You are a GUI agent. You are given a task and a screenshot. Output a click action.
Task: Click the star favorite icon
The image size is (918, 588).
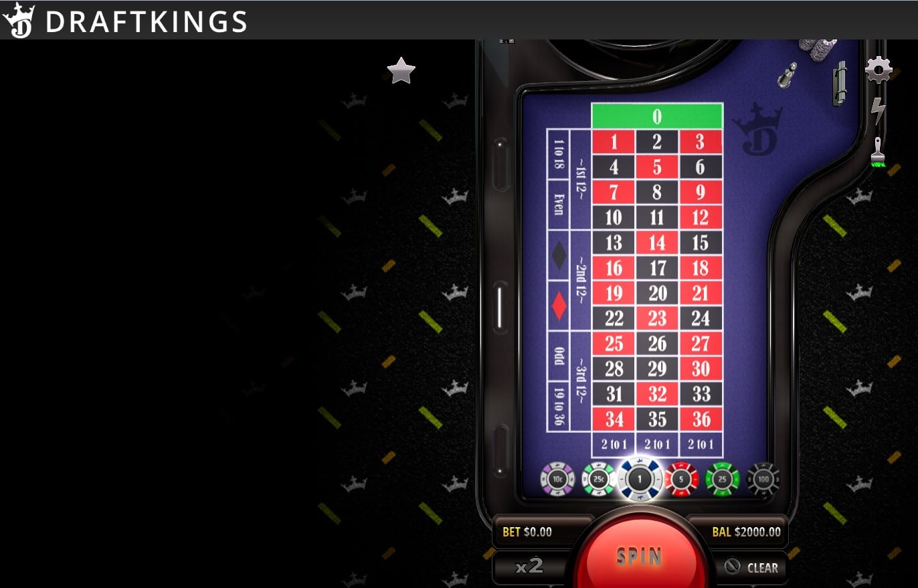(x=401, y=71)
